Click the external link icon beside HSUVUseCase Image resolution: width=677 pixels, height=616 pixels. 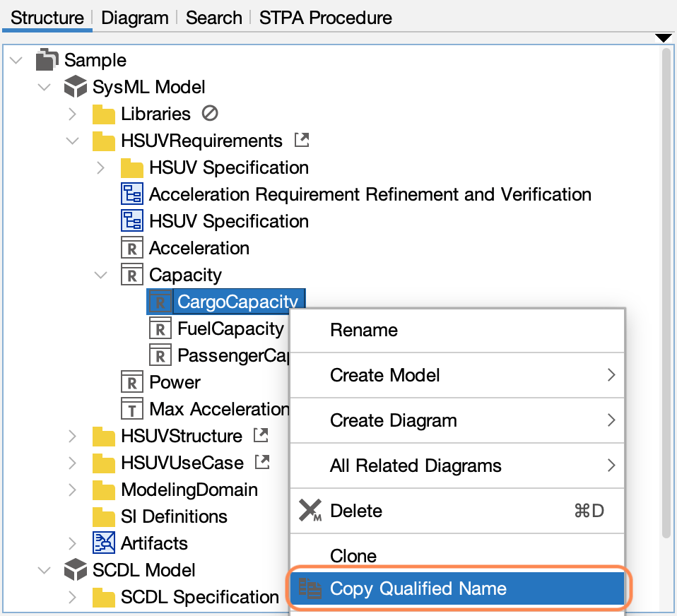pos(262,463)
